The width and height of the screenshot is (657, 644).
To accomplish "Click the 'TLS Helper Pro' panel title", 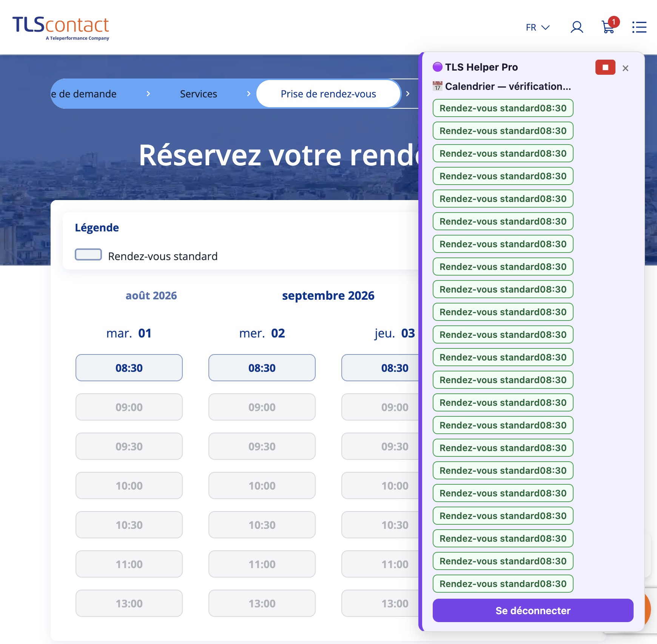I will point(481,67).
